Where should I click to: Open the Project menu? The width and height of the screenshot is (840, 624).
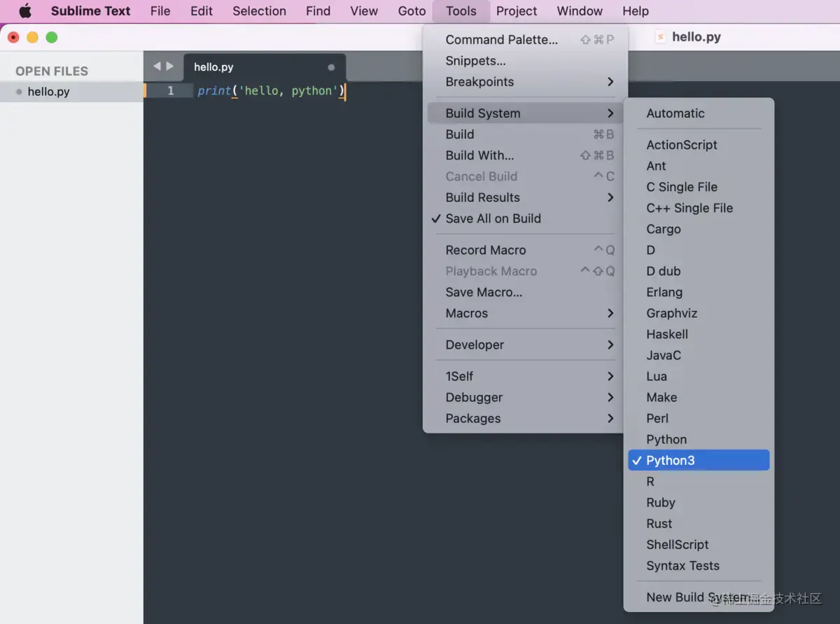[517, 11]
